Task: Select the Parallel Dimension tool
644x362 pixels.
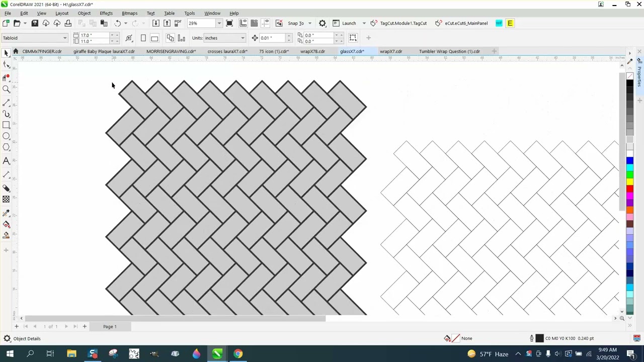Action: pyautogui.click(x=6, y=174)
